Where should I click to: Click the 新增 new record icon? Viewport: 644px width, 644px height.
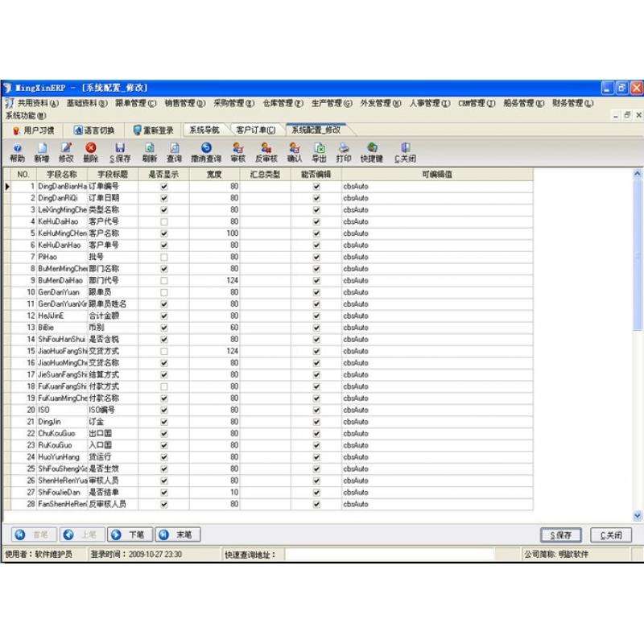tap(42, 152)
